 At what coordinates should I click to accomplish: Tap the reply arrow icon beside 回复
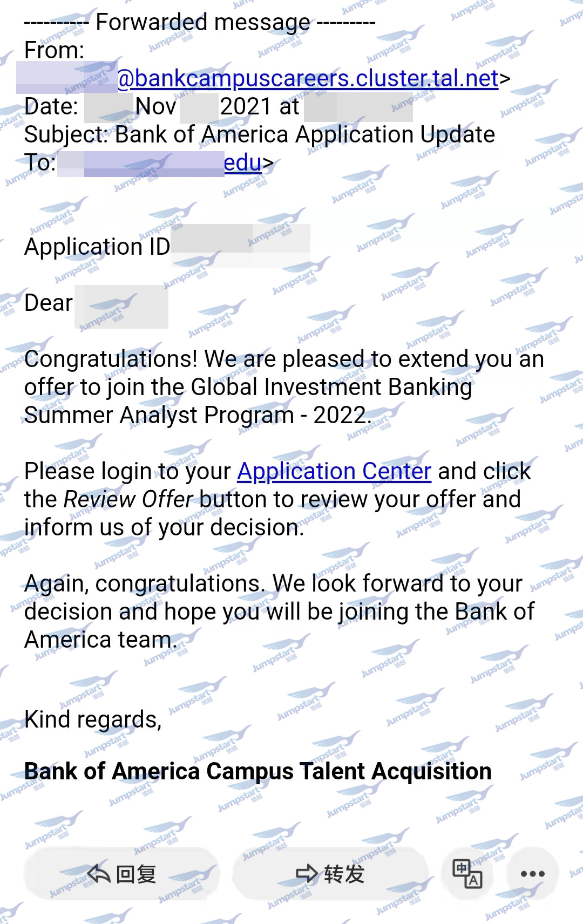[x=99, y=873]
